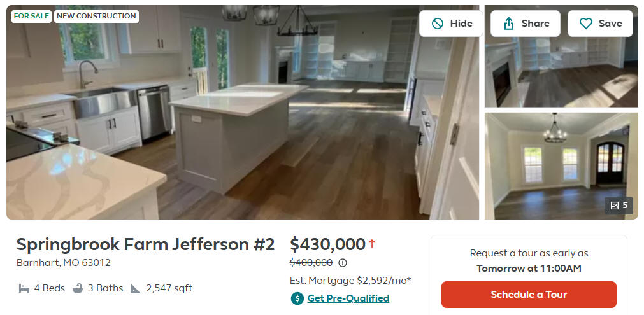
Task: Click the Save heart icon
Action: tap(585, 24)
